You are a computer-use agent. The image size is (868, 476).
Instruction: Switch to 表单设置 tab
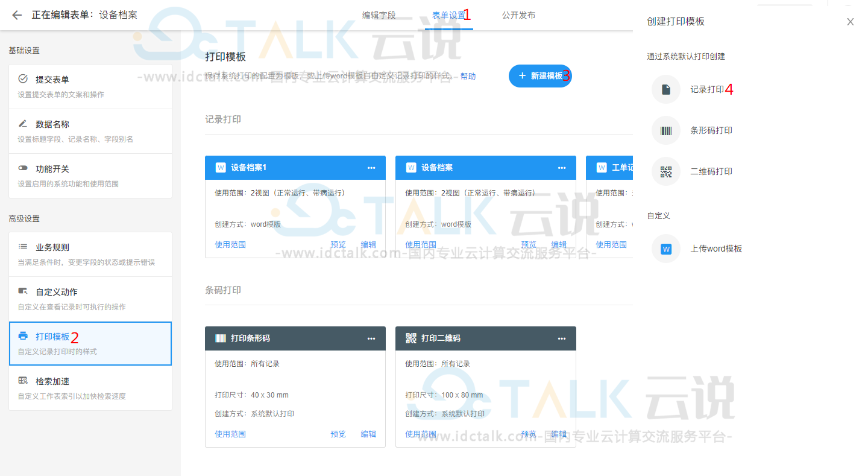(x=448, y=15)
